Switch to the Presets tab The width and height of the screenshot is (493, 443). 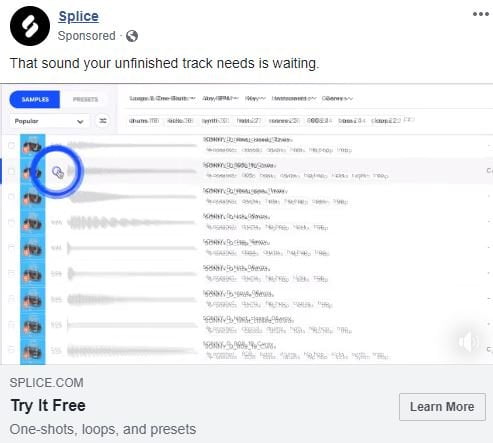(85, 99)
